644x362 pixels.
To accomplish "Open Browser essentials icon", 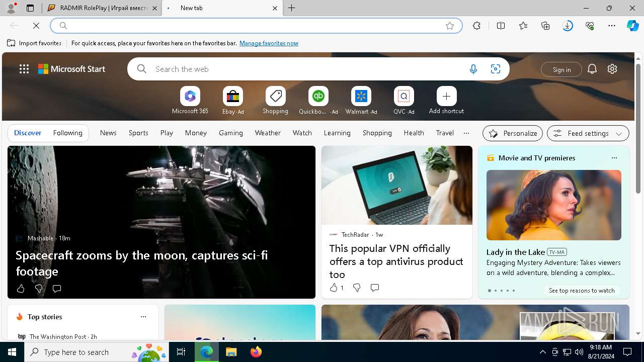I will (590, 26).
